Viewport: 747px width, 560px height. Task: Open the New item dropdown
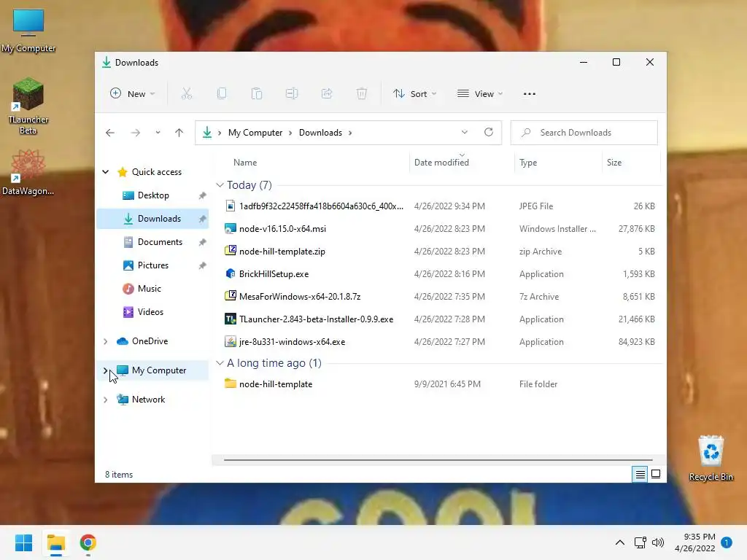[x=133, y=94]
